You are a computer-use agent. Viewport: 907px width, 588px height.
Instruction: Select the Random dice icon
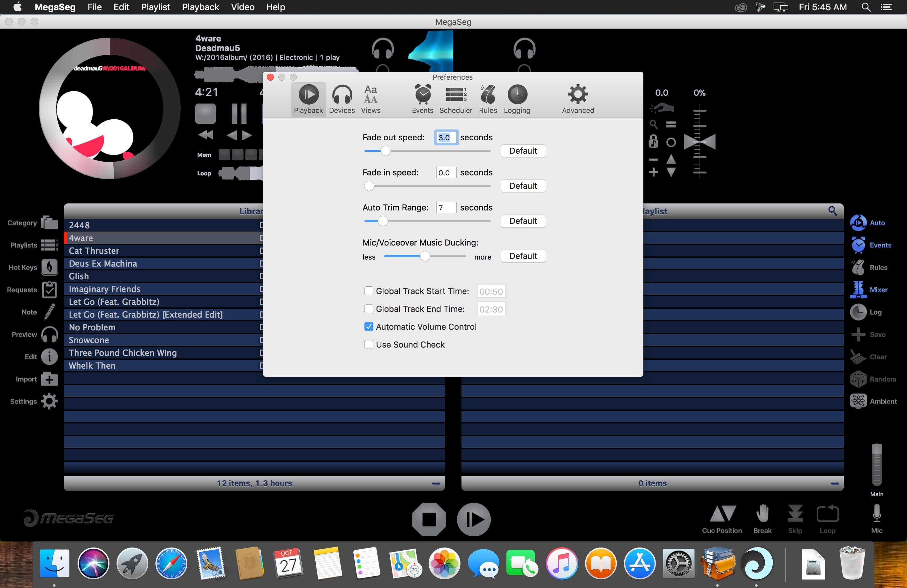[858, 379]
